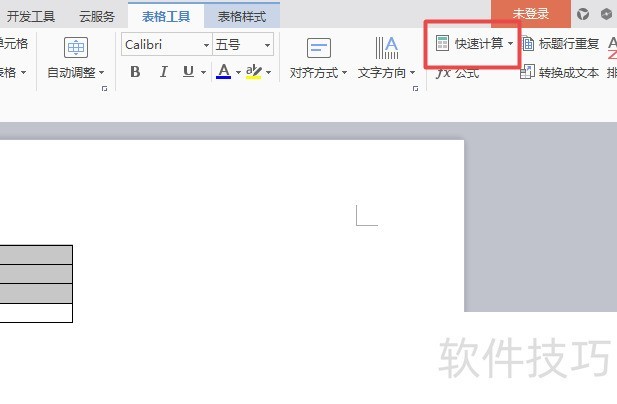This screenshot has height=404, width=617.
Task: Click the 未登录 login button
Action: pos(530,14)
